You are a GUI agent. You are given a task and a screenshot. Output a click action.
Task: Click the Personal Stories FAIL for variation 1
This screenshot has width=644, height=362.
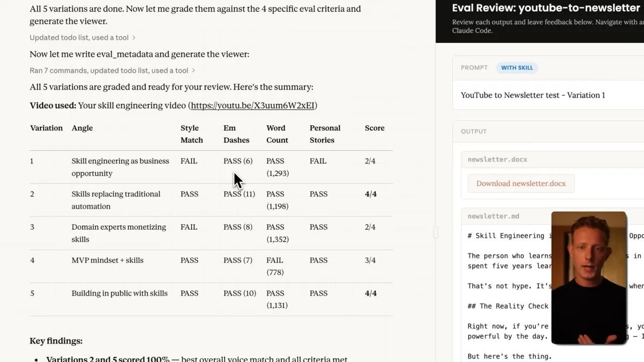point(318,161)
